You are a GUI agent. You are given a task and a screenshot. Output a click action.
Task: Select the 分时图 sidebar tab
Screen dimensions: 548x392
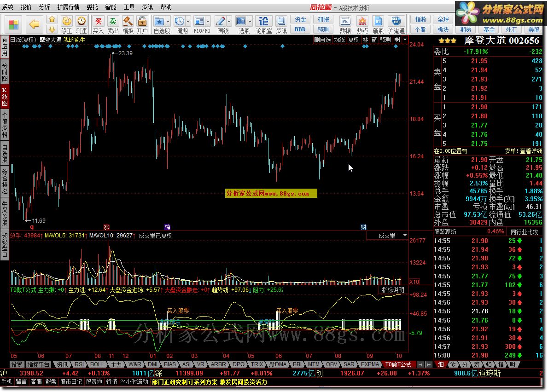pyautogui.click(x=5, y=72)
